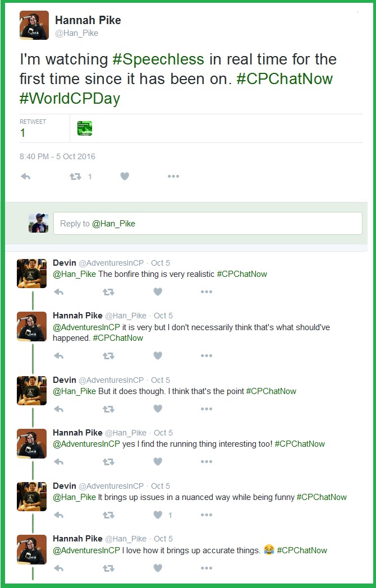376x588 pixels.
Task: Open more options on main tweet
Action: (x=173, y=177)
